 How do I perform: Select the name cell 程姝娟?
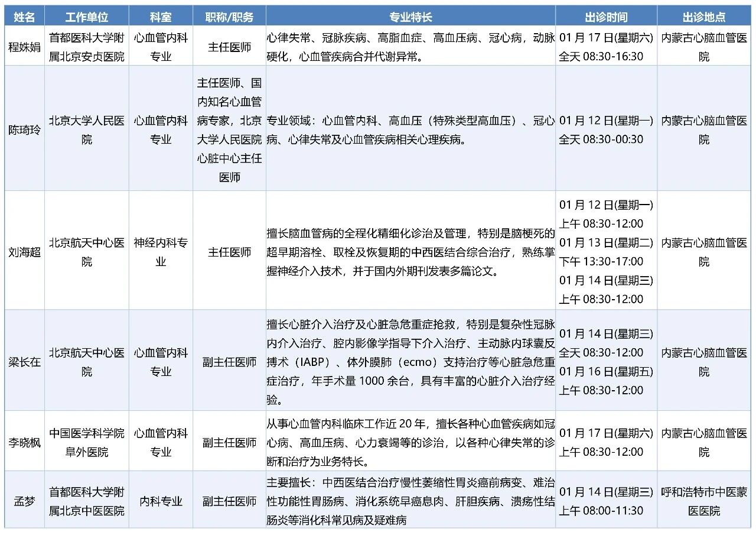tap(24, 47)
